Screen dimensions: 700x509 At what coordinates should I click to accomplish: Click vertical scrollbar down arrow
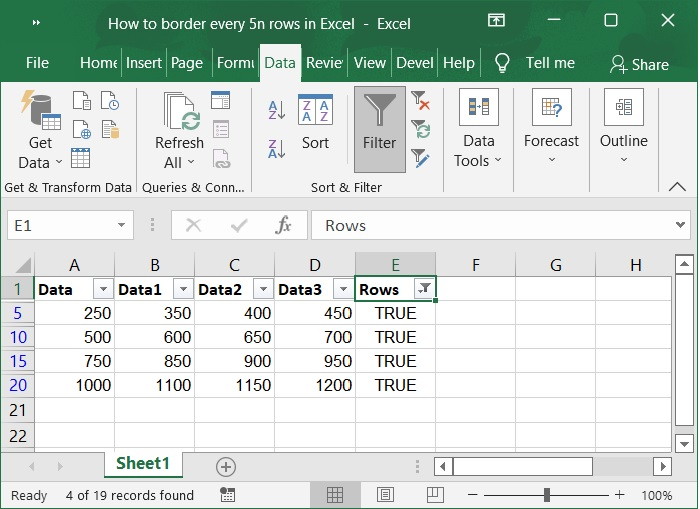click(x=684, y=444)
